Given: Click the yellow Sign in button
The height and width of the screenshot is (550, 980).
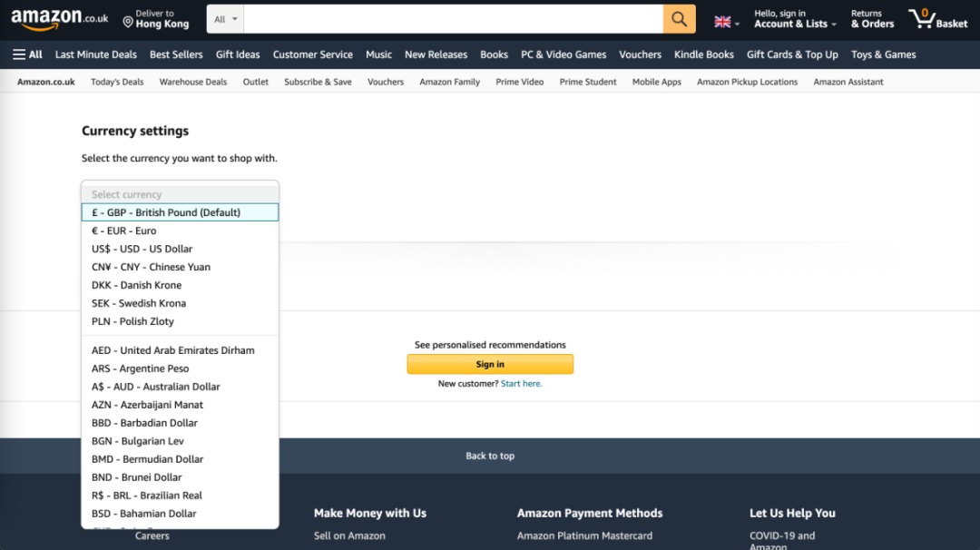Looking at the screenshot, I should [490, 364].
